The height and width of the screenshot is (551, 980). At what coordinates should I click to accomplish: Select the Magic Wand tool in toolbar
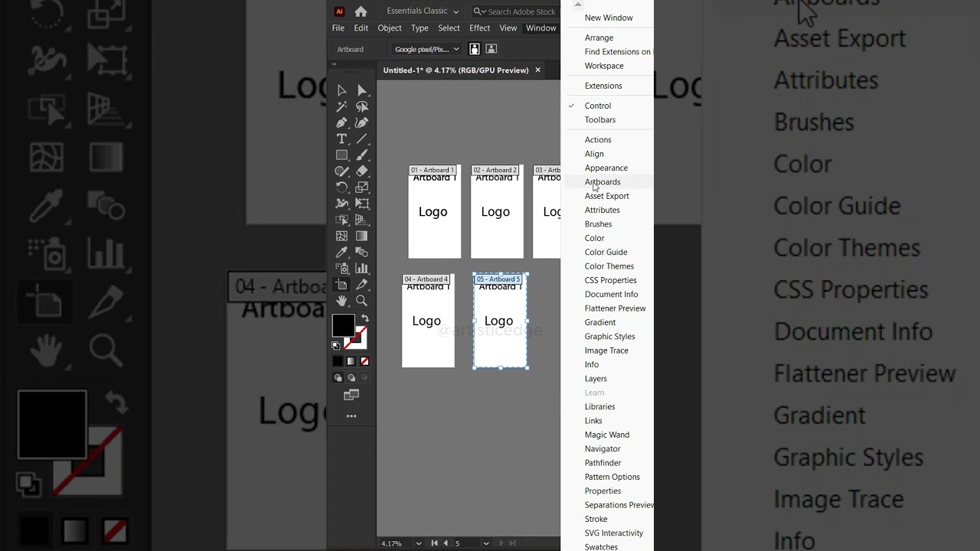(341, 106)
